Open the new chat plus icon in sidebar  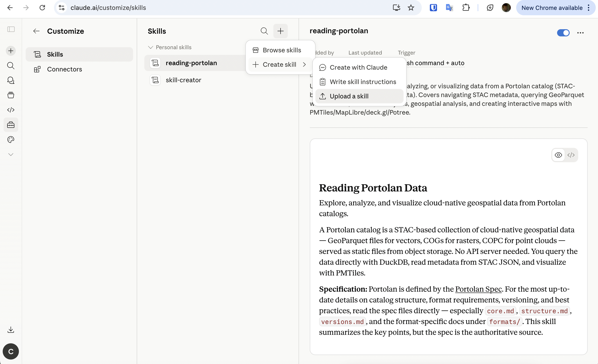11,51
